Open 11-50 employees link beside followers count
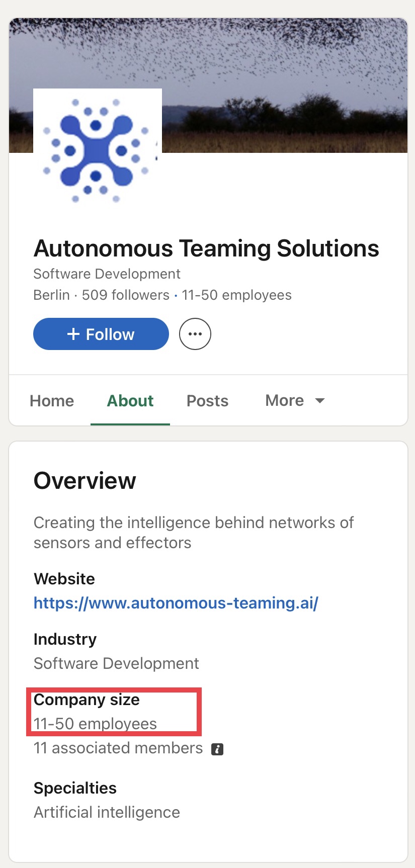 point(236,295)
